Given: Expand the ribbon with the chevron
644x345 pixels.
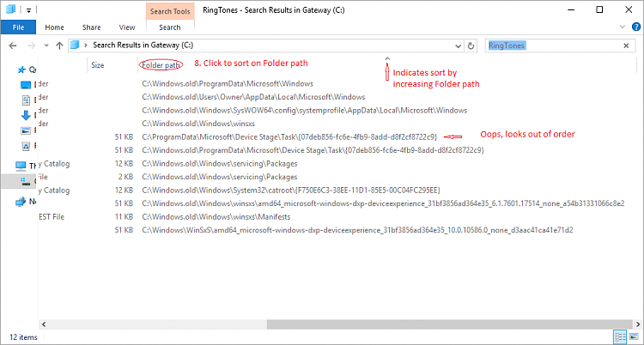Looking at the screenshot, I should click(x=623, y=27).
